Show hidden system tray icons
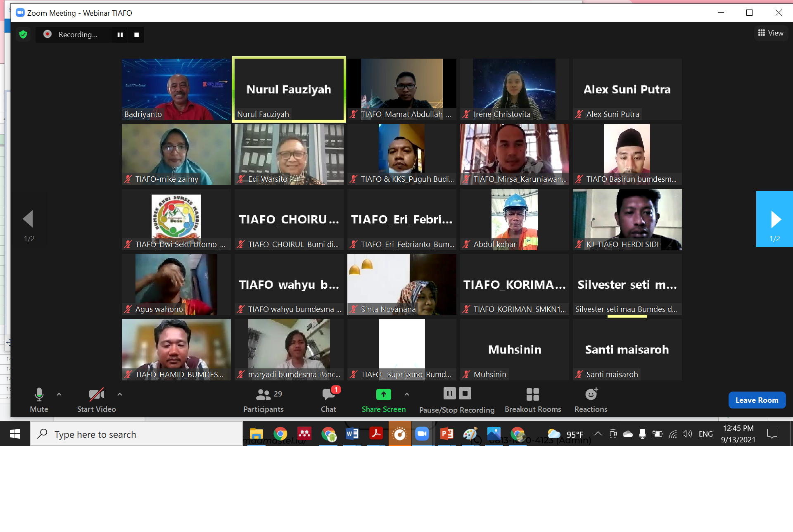Image resolution: width=793 pixels, height=532 pixels. coord(598,434)
